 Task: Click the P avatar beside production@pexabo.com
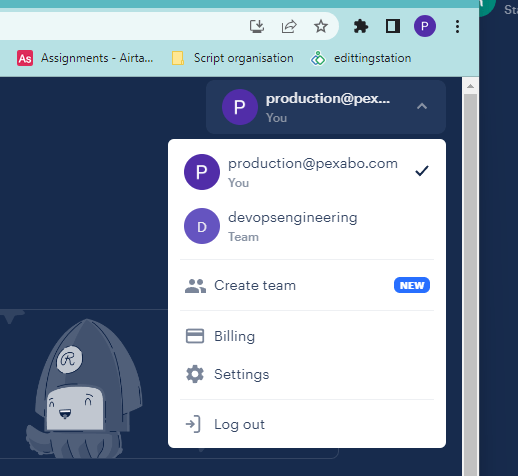coord(202,172)
